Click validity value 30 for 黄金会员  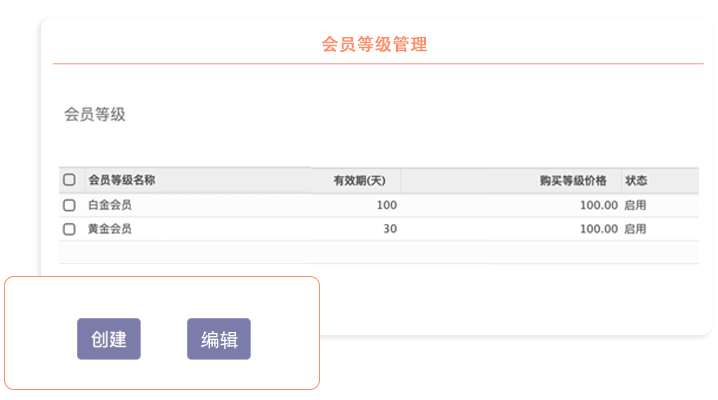pos(390,229)
